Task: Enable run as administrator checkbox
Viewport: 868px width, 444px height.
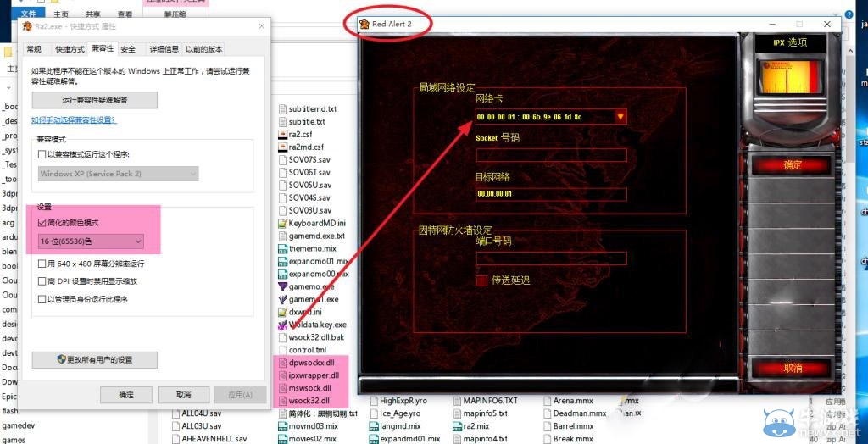Action: 42,299
